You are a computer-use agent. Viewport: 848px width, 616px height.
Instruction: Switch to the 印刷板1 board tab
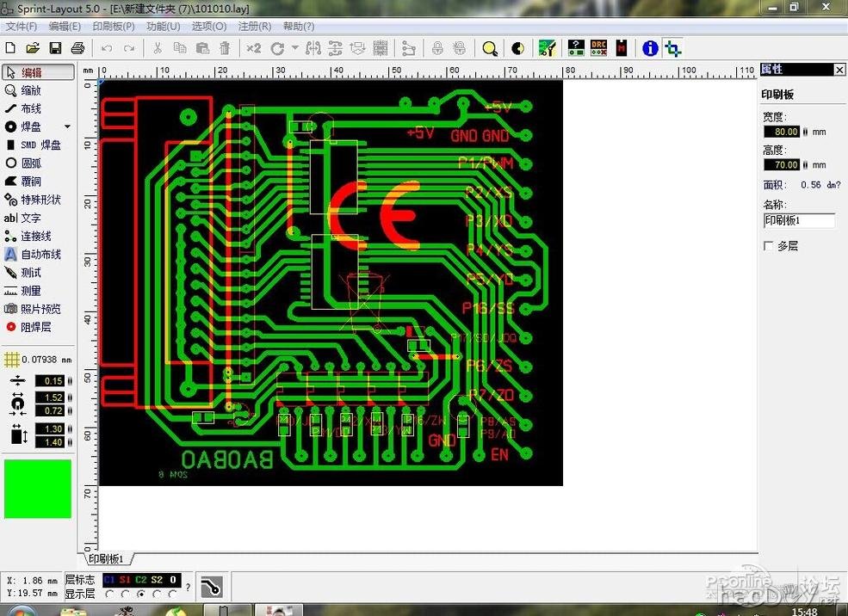[107, 559]
